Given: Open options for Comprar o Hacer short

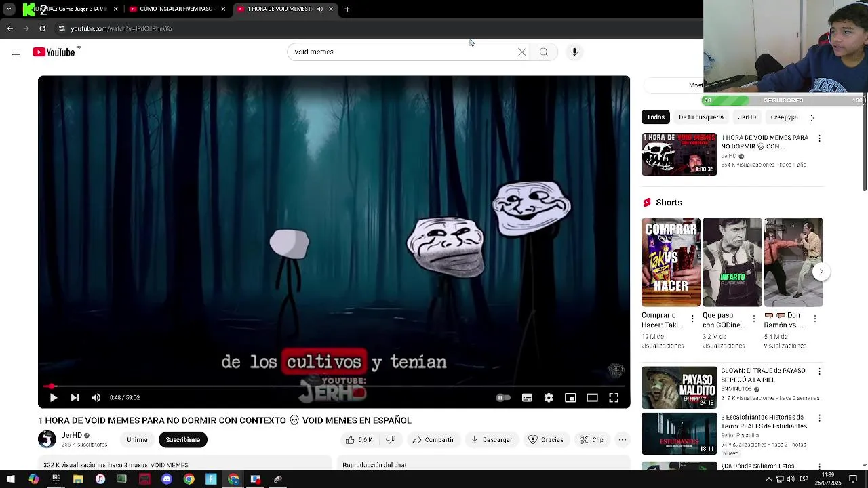Looking at the screenshot, I should tap(692, 319).
